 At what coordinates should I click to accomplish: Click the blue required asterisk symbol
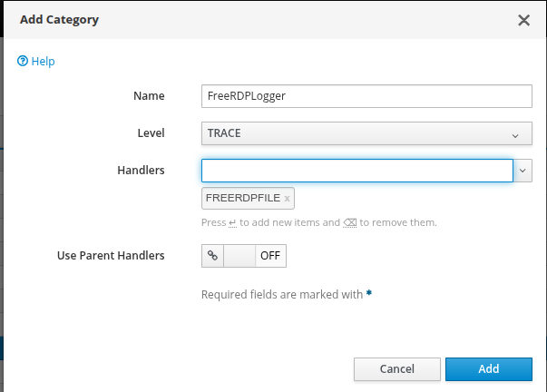click(x=369, y=294)
